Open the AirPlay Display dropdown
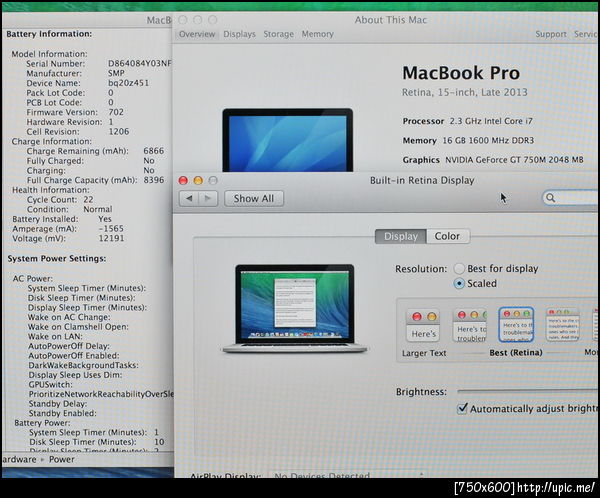This screenshot has width=600, height=498. coord(348,475)
